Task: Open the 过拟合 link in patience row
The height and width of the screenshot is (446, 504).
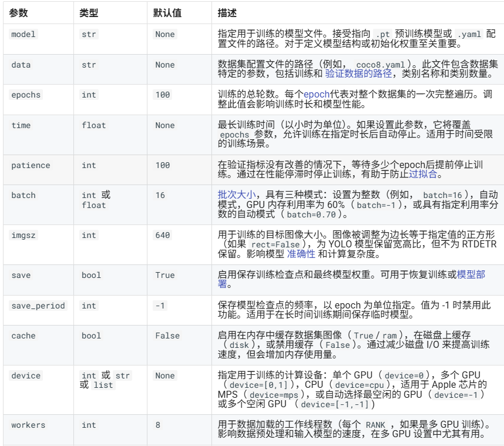Action: 423,174
